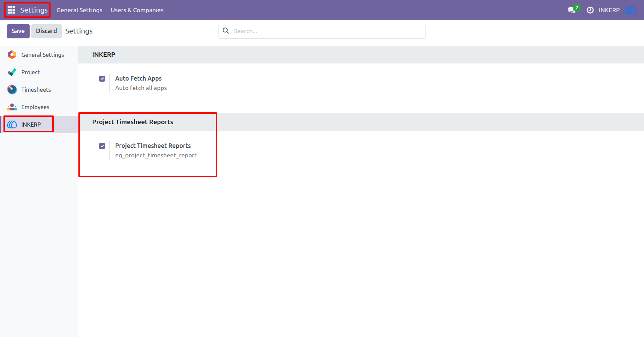Select Employees in the sidebar
644x337 pixels.
click(39, 107)
